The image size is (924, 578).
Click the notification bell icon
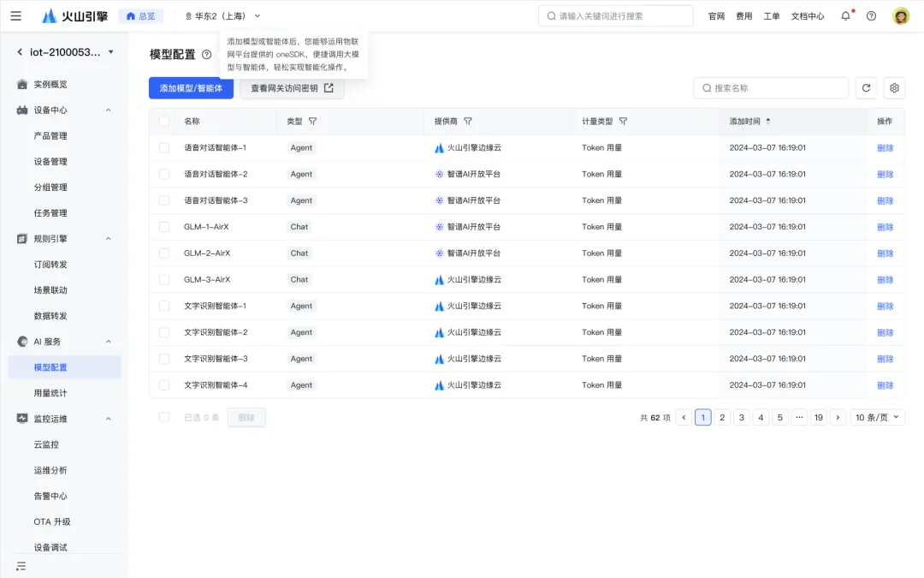tap(845, 16)
